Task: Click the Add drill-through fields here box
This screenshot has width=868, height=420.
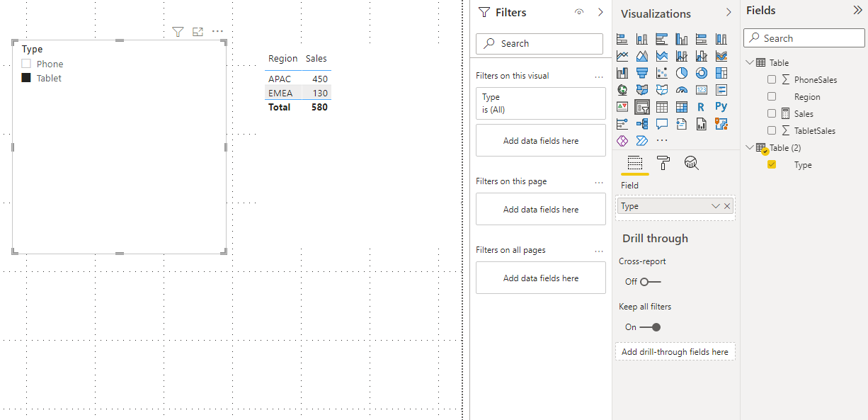Action: tap(675, 351)
